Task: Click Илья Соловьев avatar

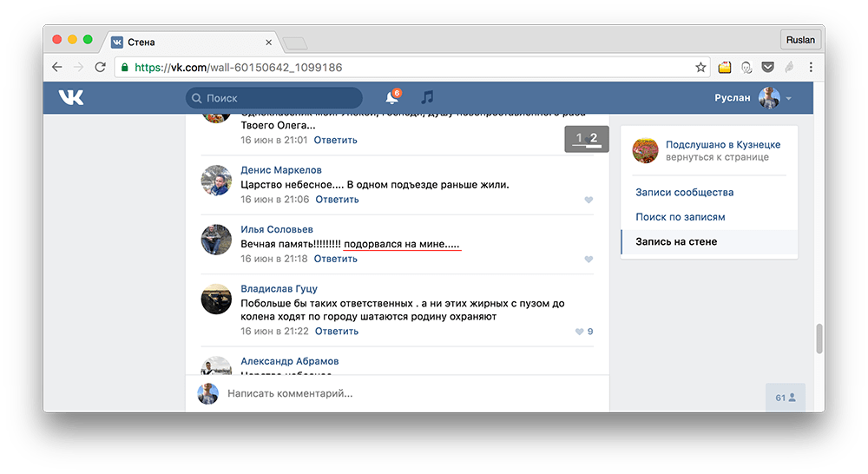Action: [x=216, y=240]
